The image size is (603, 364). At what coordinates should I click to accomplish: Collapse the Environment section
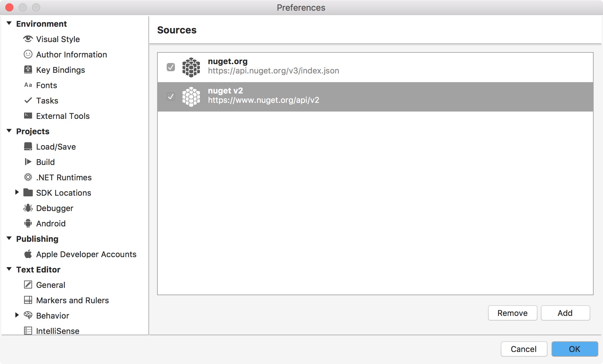click(9, 23)
